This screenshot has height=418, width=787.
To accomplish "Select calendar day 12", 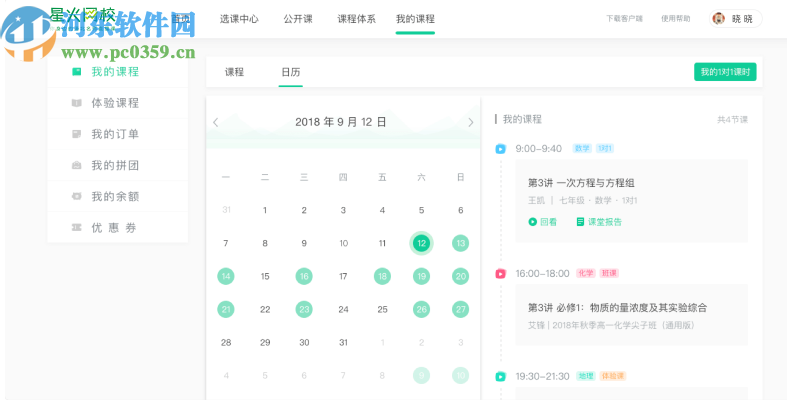I will click(x=421, y=243).
